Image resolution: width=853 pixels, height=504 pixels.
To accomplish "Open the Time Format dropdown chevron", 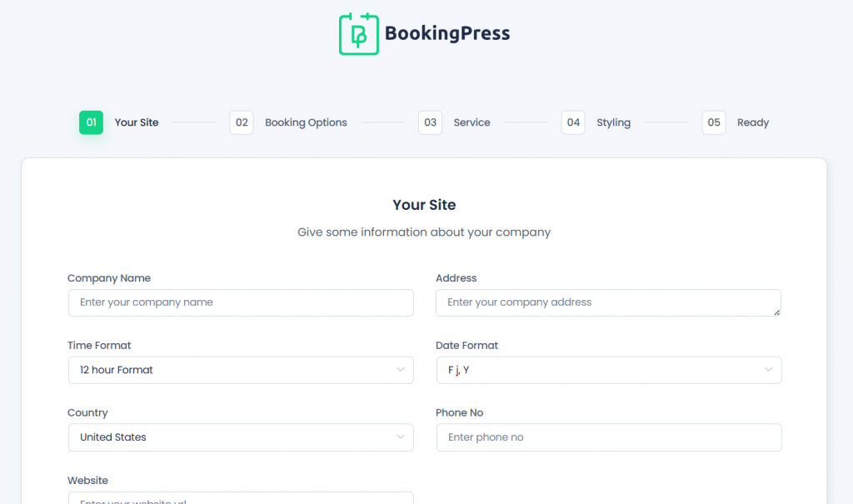I will pos(402,370).
